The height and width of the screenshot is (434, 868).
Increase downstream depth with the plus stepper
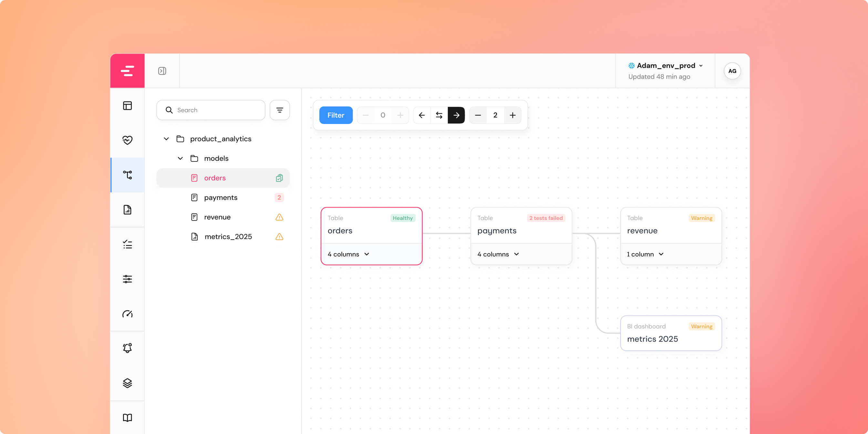tap(512, 115)
